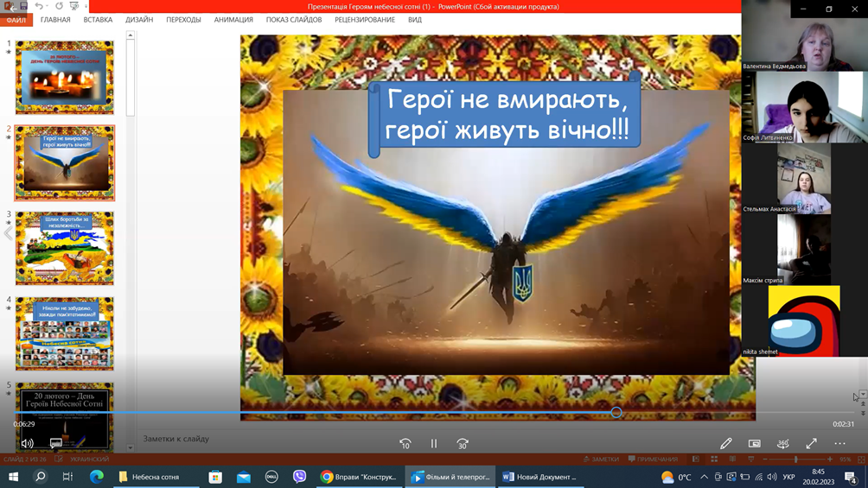Screen dimensions: 868x488
Task: Toggle fullscreen in the video player
Action: [812, 443]
